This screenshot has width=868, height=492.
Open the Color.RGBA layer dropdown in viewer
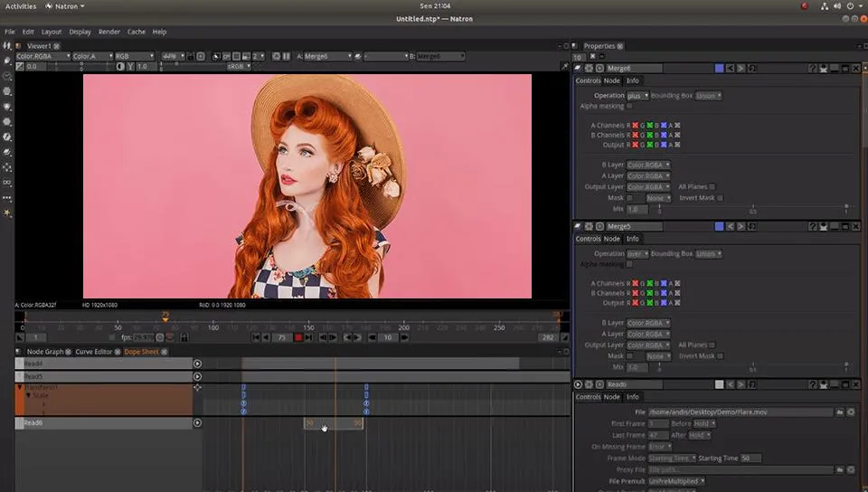click(x=43, y=56)
